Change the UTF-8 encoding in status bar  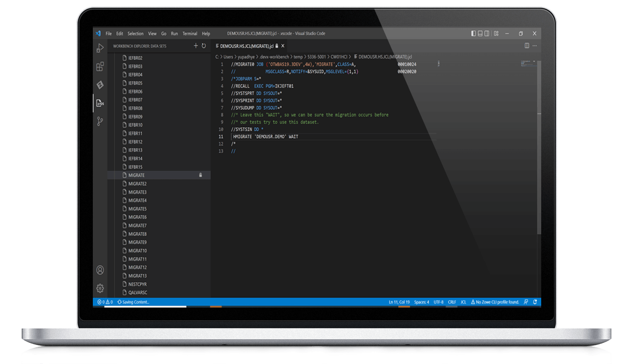438,302
